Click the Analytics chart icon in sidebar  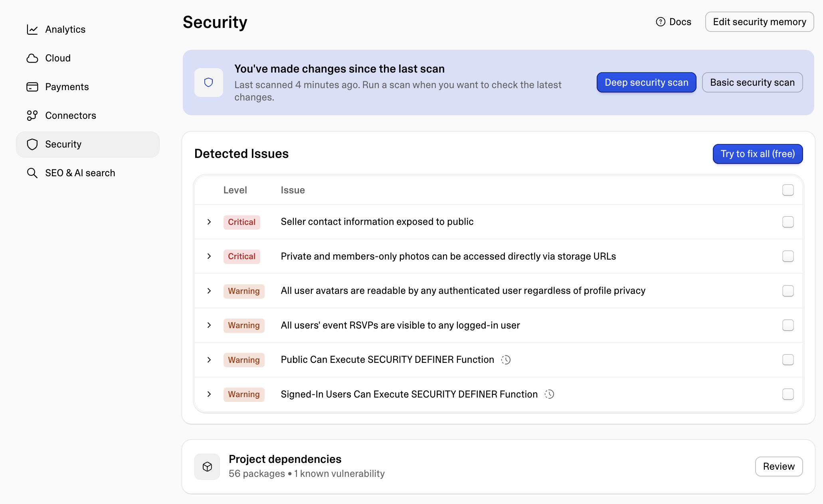[x=32, y=30]
